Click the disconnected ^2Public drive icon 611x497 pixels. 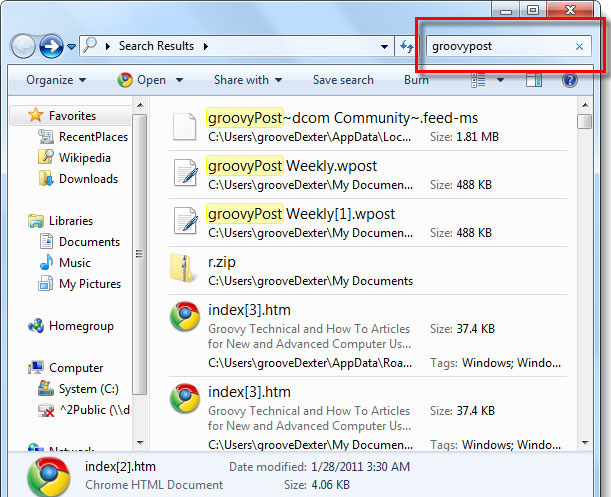tap(46, 410)
